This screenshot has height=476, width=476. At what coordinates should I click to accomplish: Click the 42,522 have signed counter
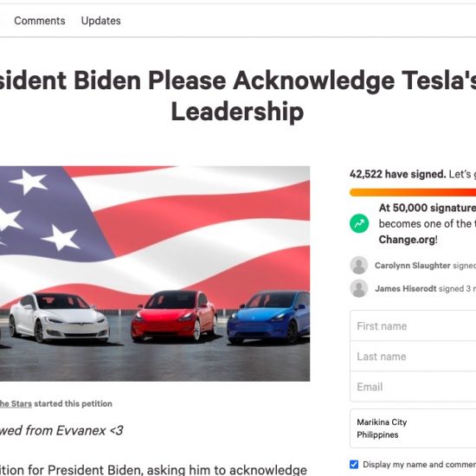398,174
